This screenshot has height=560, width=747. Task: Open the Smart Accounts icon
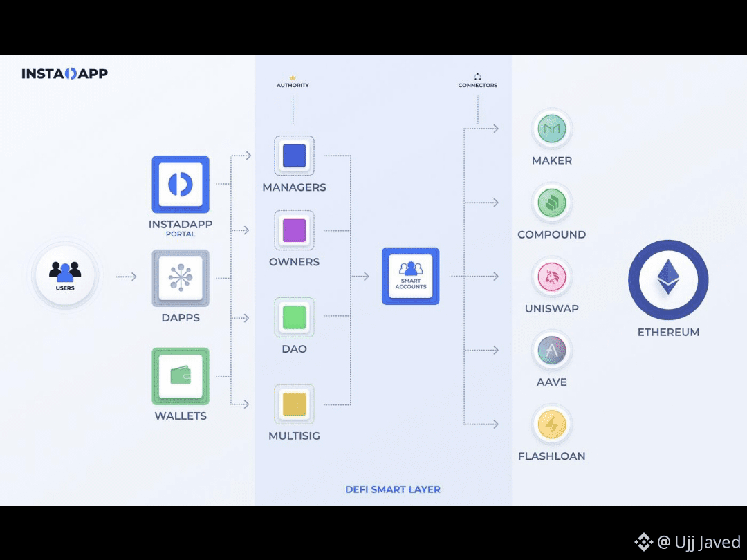pos(411,276)
